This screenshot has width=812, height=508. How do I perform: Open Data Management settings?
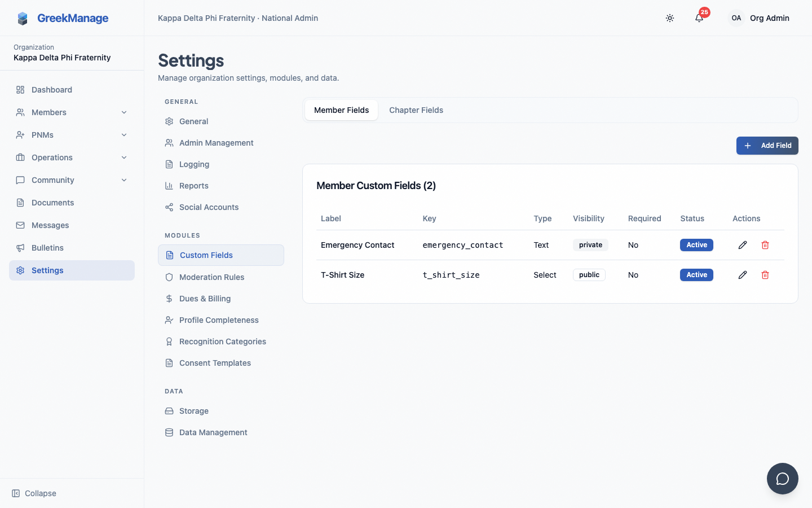point(221,432)
